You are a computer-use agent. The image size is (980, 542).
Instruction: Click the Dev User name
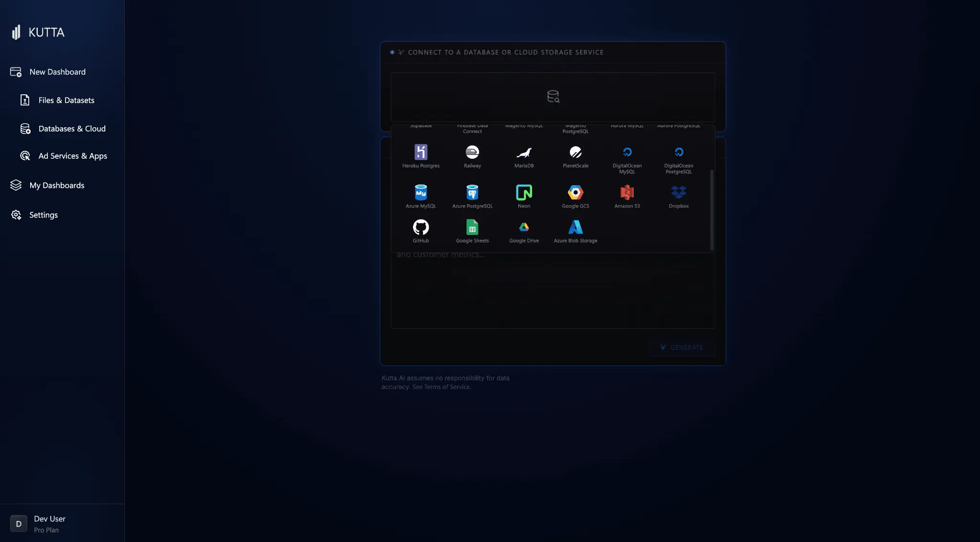coord(50,519)
